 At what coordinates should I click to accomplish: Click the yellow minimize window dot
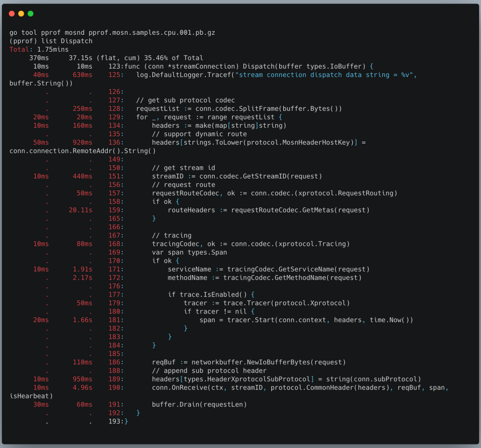[x=21, y=14]
